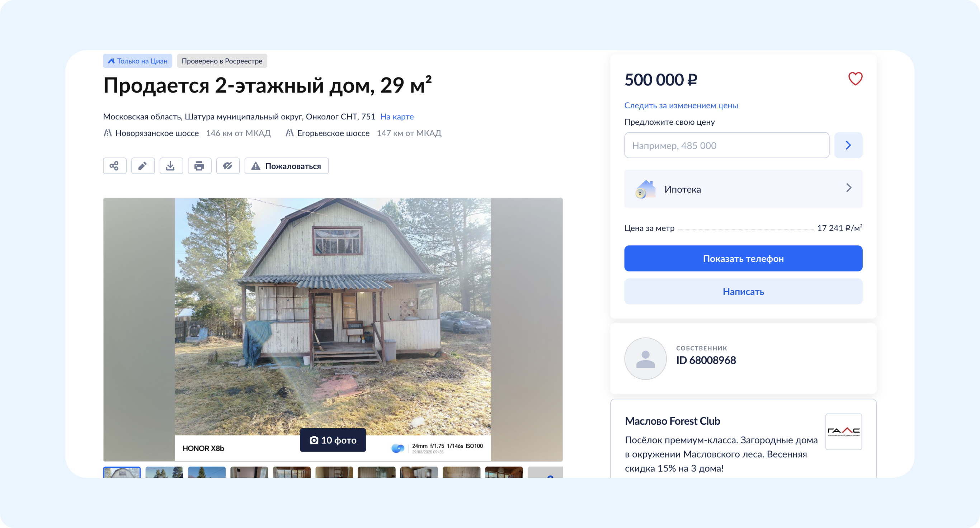Click the price offer input field
980x528 pixels.
click(x=727, y=145)
